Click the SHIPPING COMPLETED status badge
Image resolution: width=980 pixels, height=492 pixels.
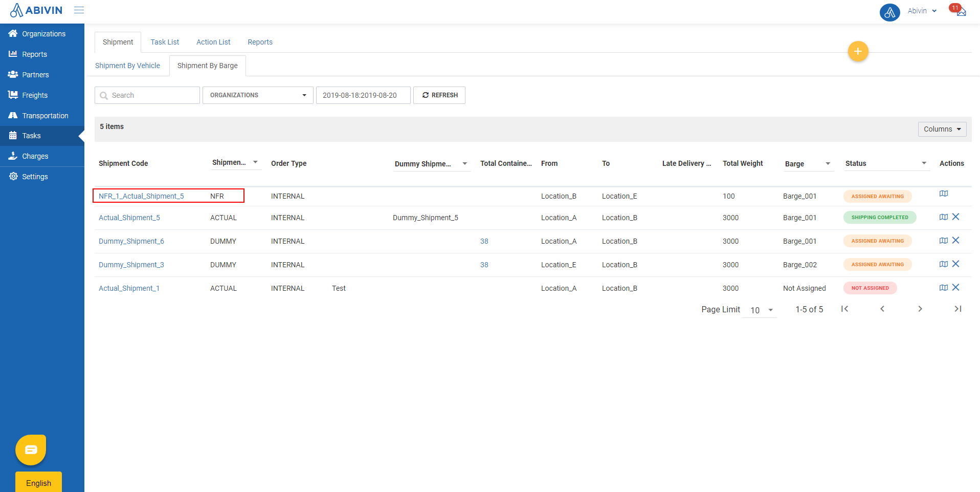[x=880, y=217]
